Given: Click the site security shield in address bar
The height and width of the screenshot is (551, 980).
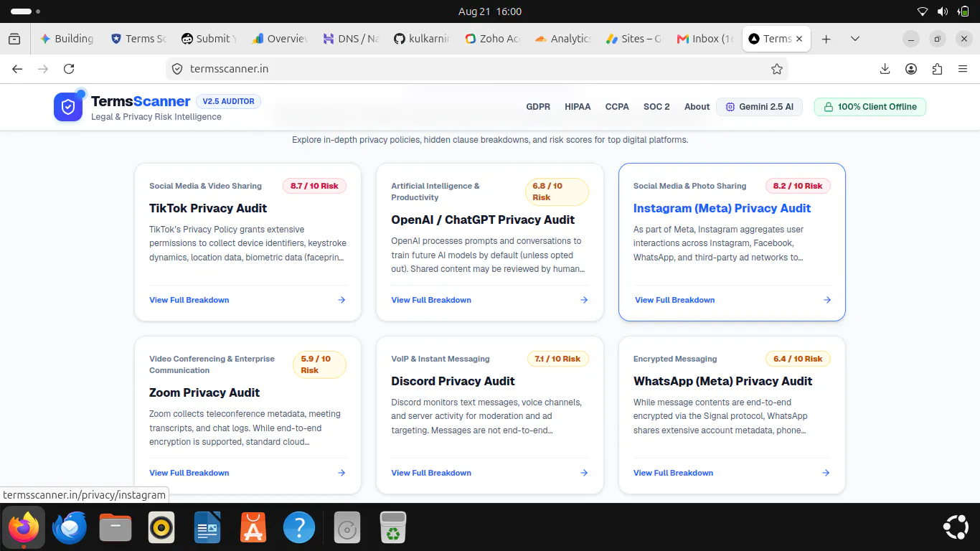Looking at the screenshot, I should click(x=177, y=69).
